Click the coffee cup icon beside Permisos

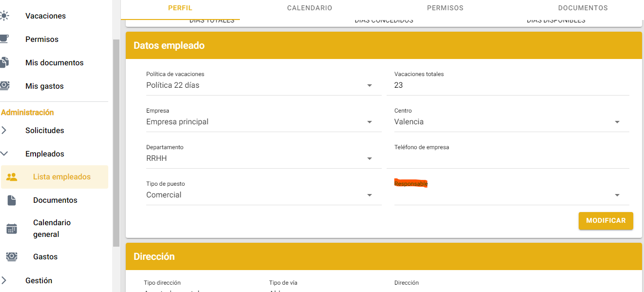coord(4,39)
